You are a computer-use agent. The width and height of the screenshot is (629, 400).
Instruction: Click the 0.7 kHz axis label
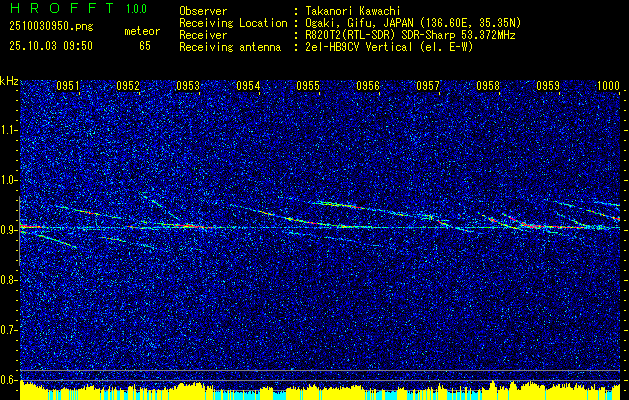pos(9,330)
